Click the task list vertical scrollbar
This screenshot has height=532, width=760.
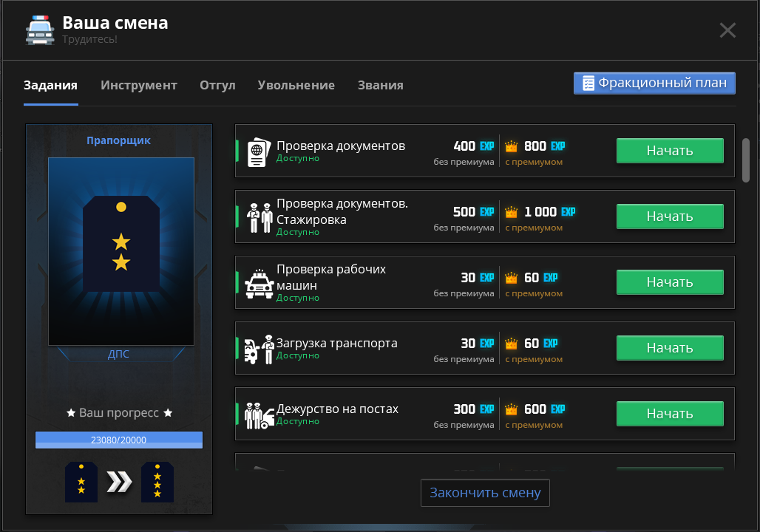(x=746, y=159)
